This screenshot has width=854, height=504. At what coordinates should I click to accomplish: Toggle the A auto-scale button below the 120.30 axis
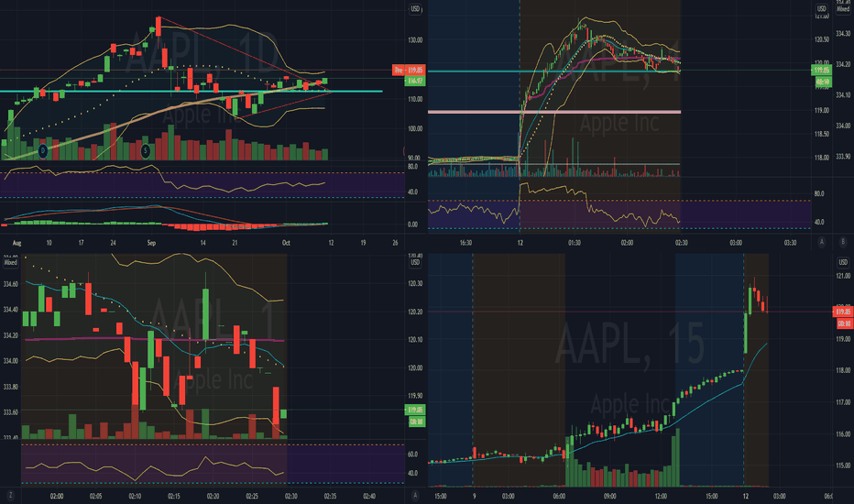pos(415,495)
